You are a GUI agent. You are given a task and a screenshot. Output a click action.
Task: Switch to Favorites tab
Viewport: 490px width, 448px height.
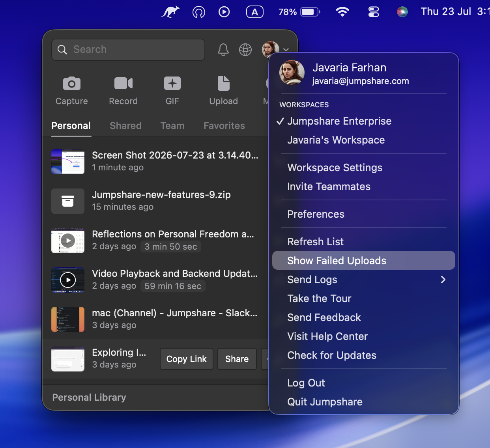[224, 126]
